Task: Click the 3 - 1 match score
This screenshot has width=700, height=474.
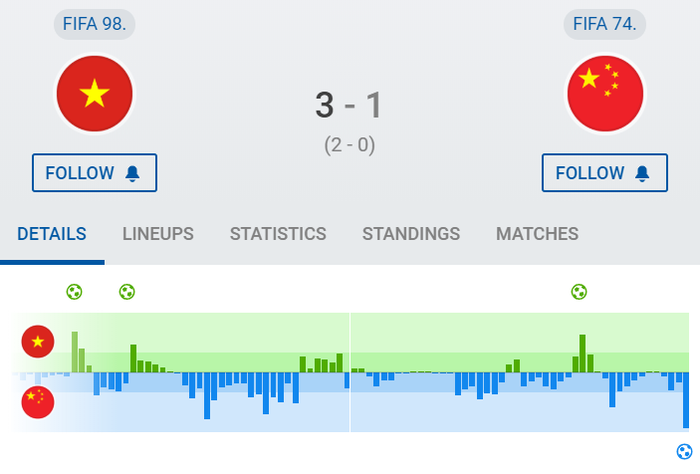Action: point(349,105)
